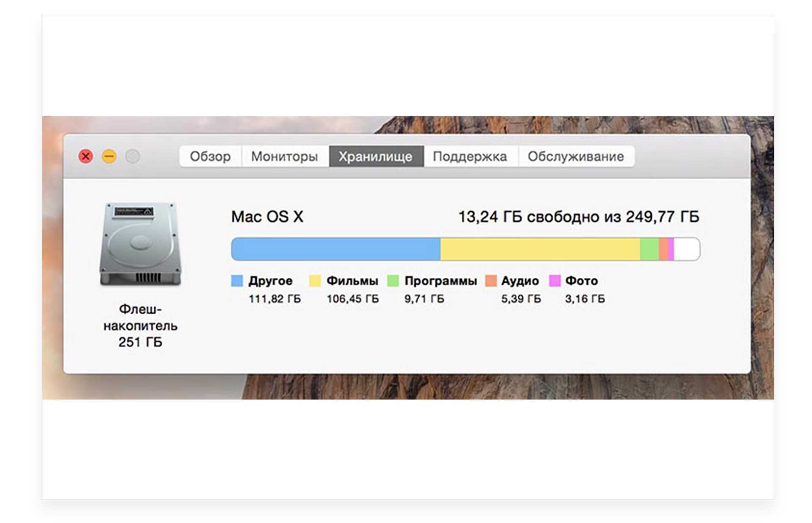Click the Mac OS X volume name

(267, 217)
